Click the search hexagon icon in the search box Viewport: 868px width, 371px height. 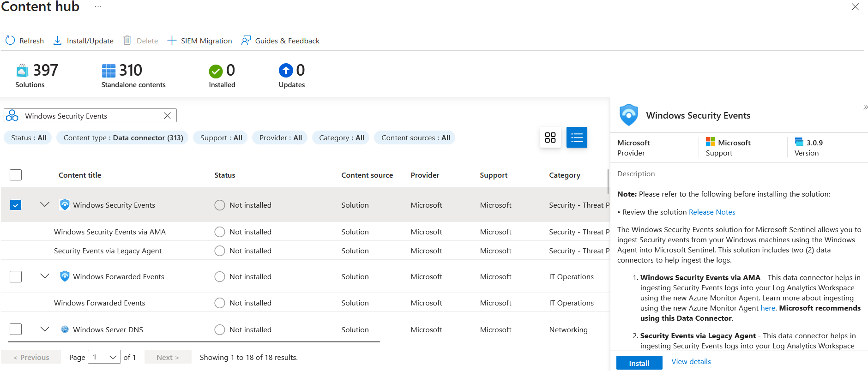coord(12,115)
